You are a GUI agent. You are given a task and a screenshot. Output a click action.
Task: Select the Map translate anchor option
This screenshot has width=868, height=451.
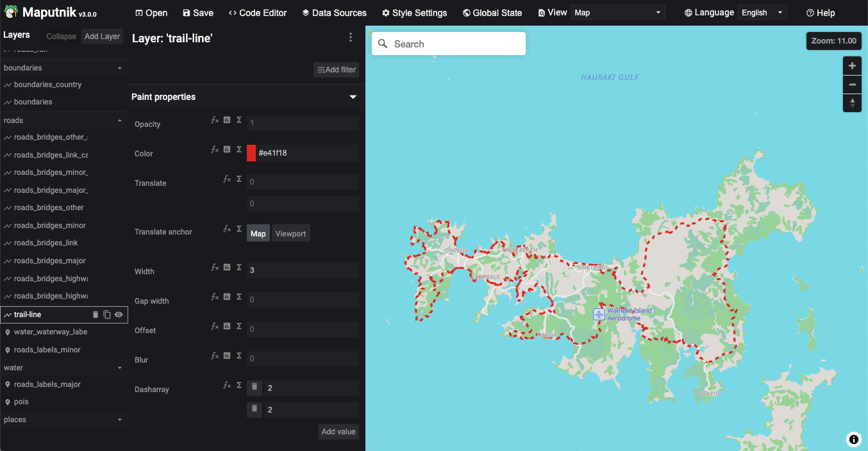click(258, 233)
